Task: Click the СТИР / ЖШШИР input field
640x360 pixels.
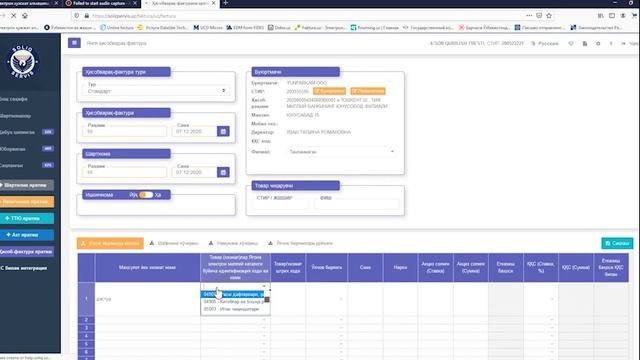Action: pyautogui.click(x=280, y=204)
